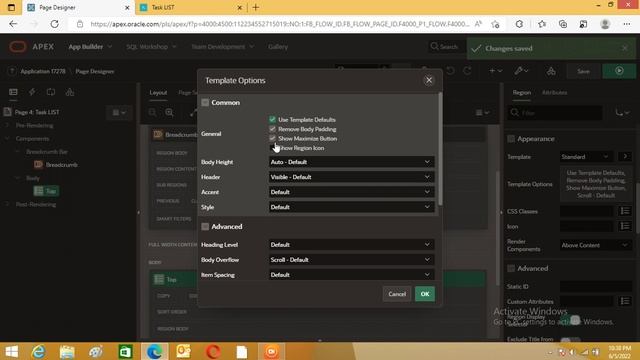Screen dimensions: 640x360
Task: Click the Static ID input field
Action: coord(596,287)
